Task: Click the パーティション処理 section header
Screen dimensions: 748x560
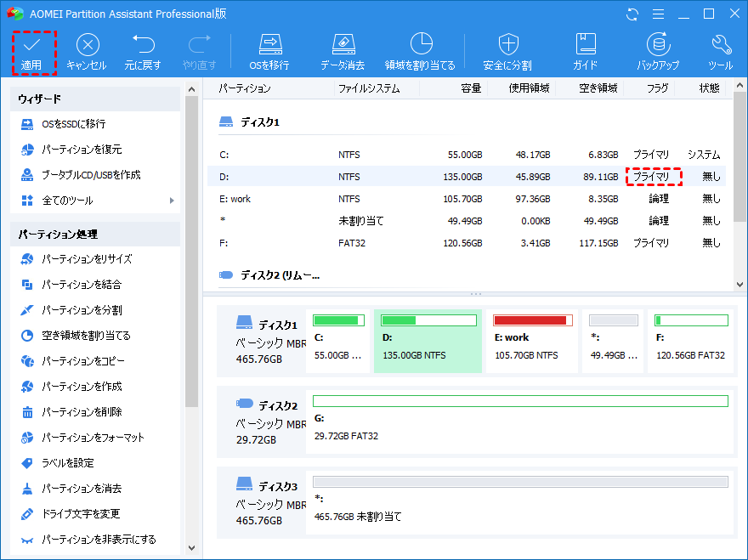Action: [x=95, y=235]
